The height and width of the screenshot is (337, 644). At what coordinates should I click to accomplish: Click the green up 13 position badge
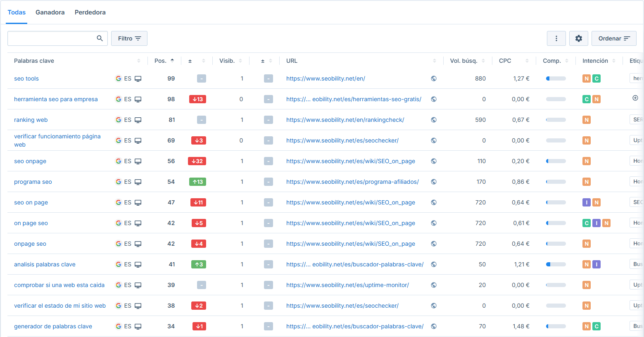coord(197,182)
